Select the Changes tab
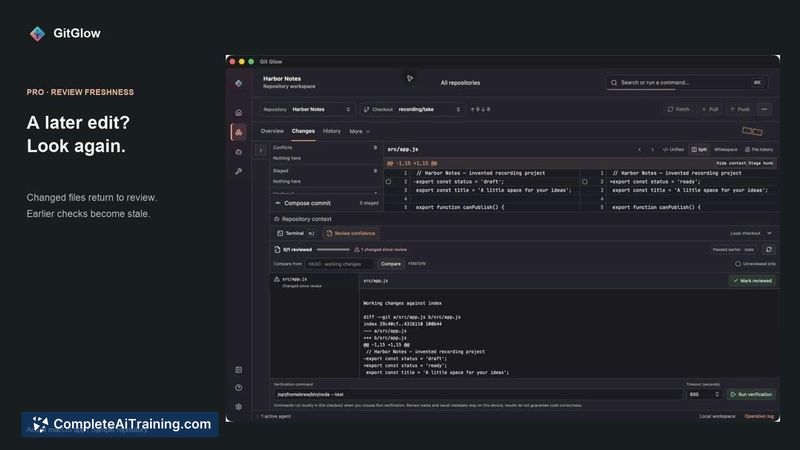 coord(303,131)
